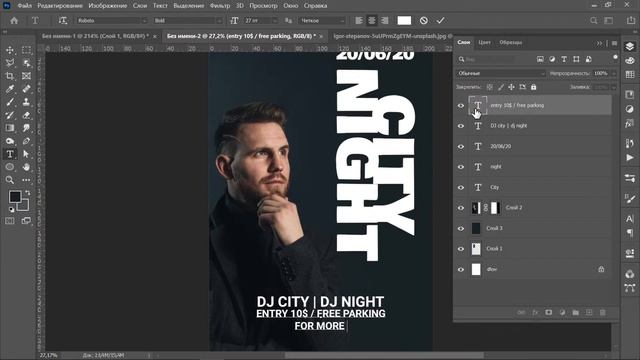Screen dimensions: 640x360
Task: Open the Edit Toolbar three-dots menu
Action: (x=26, y=180)
